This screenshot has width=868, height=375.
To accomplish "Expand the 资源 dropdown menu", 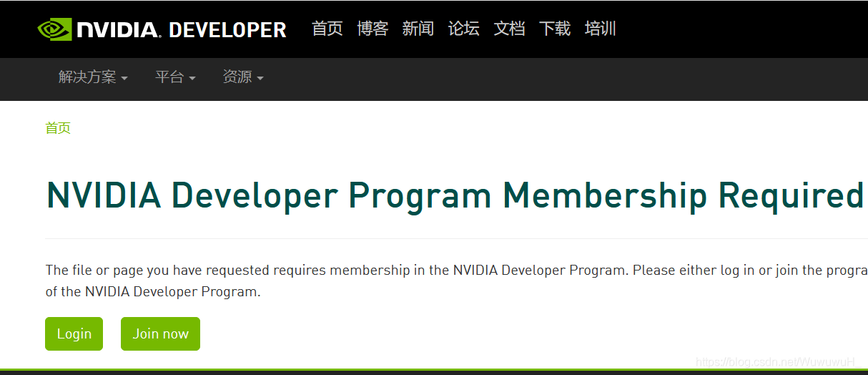I will tap(243, 77).
